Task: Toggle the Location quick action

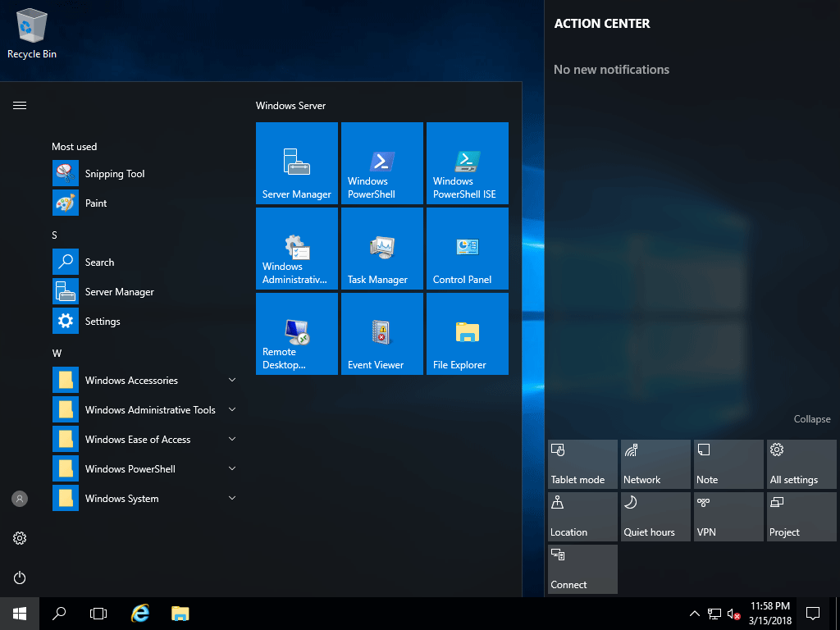Action: 582,517
